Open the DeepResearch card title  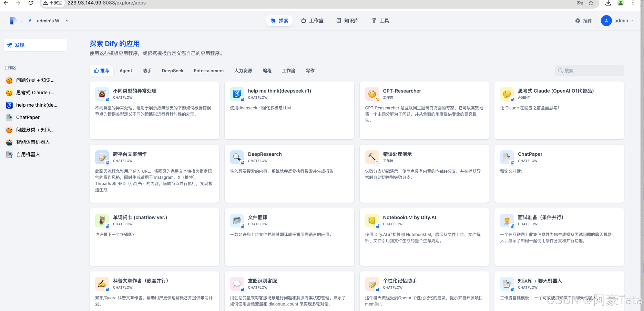(x=265, y=154)
